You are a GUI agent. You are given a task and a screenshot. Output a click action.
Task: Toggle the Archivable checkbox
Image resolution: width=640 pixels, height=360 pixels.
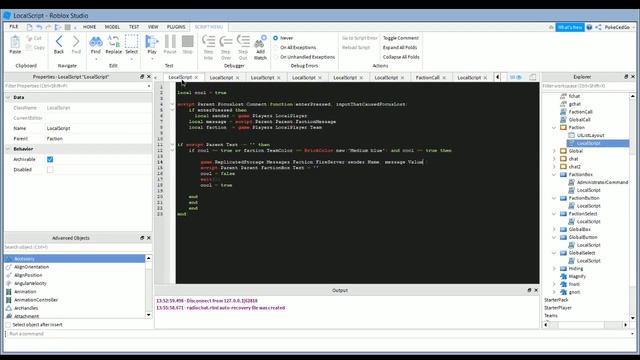pyautogui.click(x=50, y=159)
